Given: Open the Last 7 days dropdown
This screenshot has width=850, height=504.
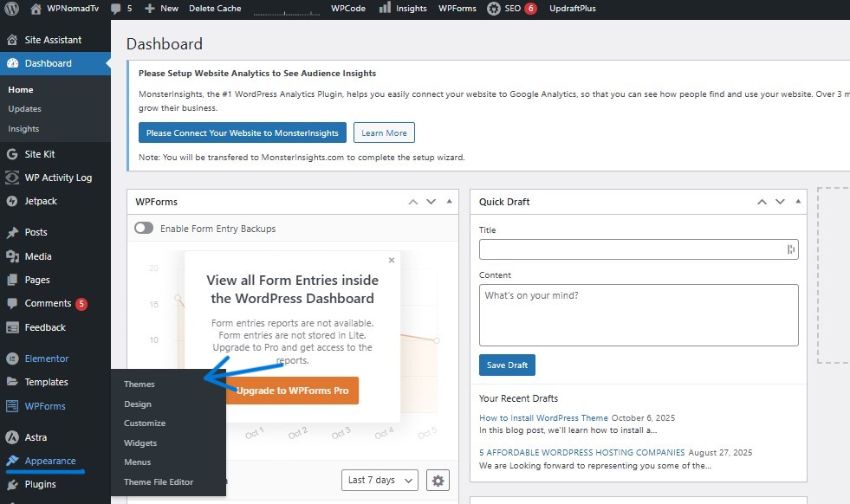Looking at the screenshot, I should pos(380,480).
